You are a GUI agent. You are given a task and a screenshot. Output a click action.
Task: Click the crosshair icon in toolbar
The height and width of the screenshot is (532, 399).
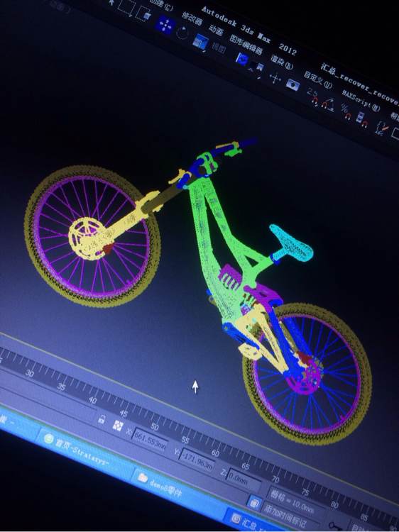click(x=275, y=78)
